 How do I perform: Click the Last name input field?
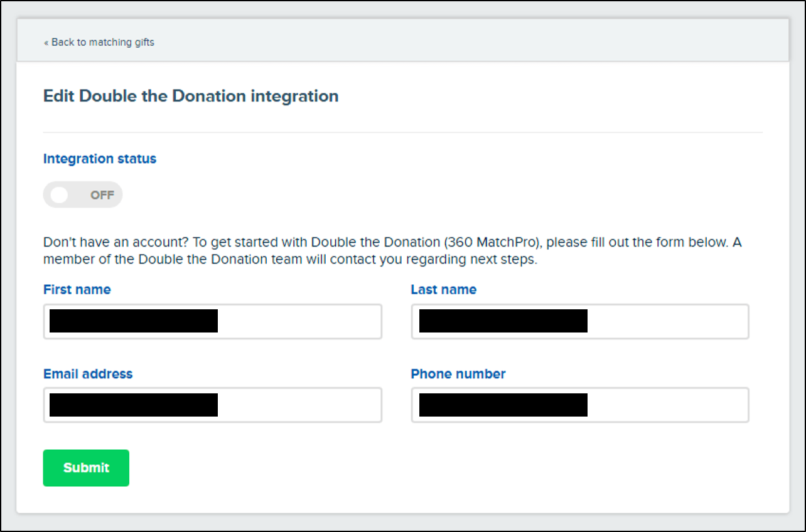(x=580, y=322)
